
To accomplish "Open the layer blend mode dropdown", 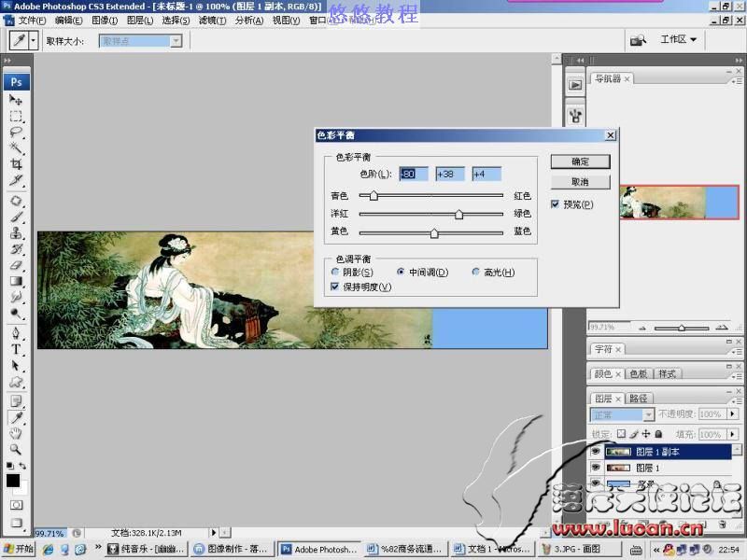I will (x=648, y=415).
